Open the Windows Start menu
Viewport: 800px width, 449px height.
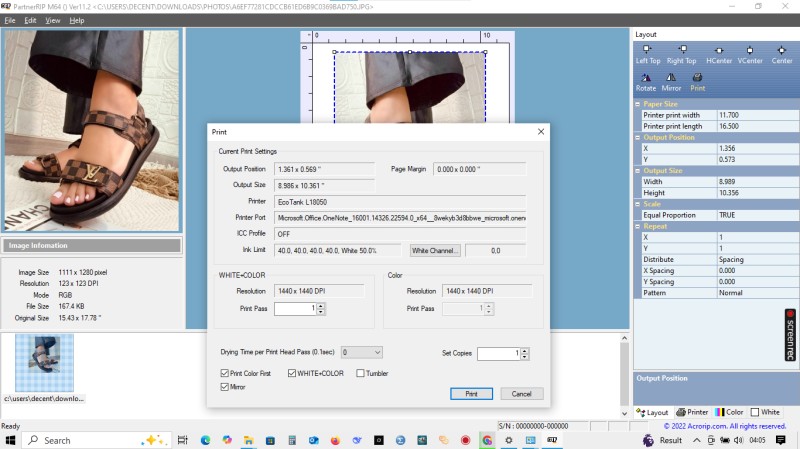pos(10,440)
